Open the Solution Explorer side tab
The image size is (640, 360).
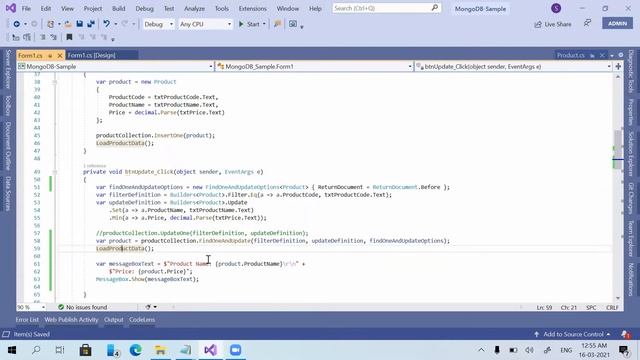click(x=631, y=153)
